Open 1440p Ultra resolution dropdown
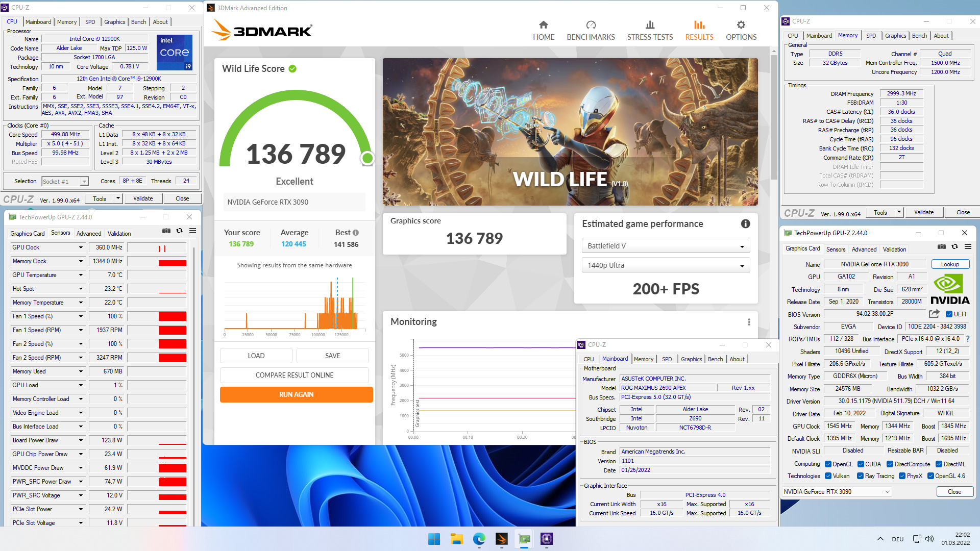The width and height of the screenshot is (980, 551). (666, 265)
